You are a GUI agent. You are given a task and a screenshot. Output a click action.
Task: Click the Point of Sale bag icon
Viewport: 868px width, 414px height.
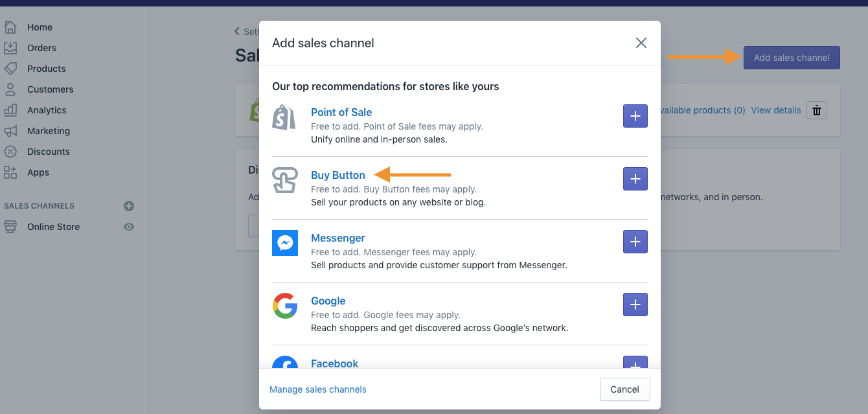[284, 117]
